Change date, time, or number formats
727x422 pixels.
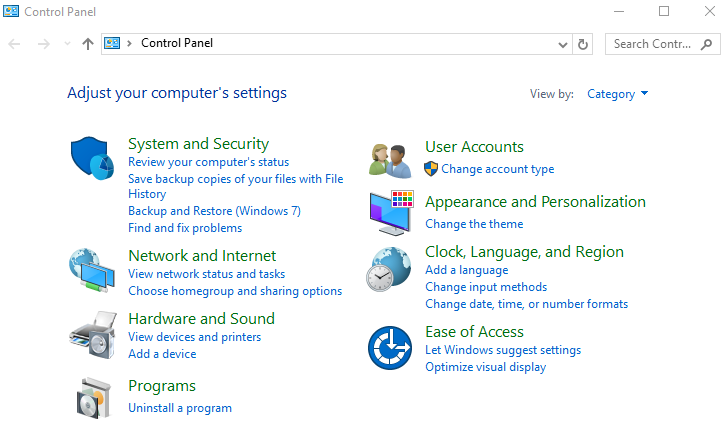[527, 304]
